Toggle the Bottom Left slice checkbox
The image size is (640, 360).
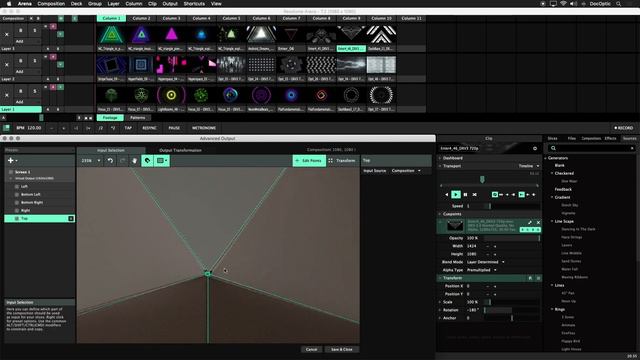click(x=17, y=195)
